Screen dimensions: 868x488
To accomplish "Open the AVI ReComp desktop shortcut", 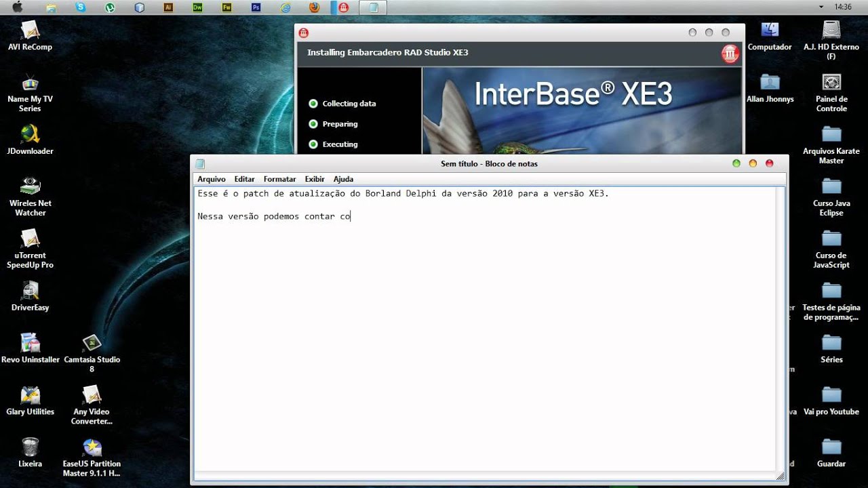I will (x=30, y=36).
